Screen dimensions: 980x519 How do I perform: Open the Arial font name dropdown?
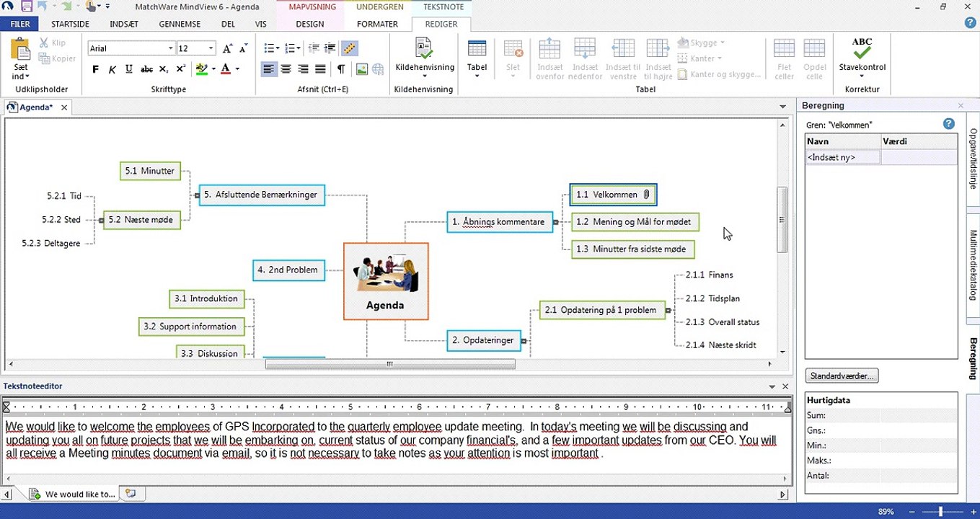(x=170, y=48)
